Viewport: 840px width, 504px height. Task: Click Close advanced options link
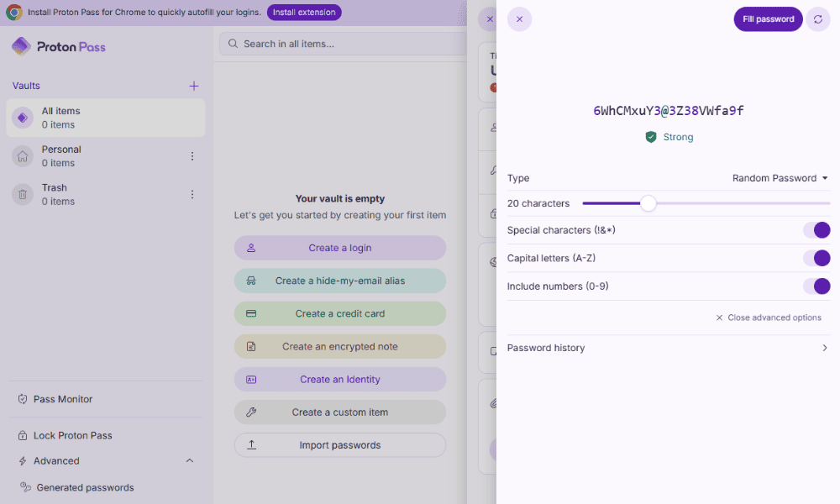[x=769, y=318]
